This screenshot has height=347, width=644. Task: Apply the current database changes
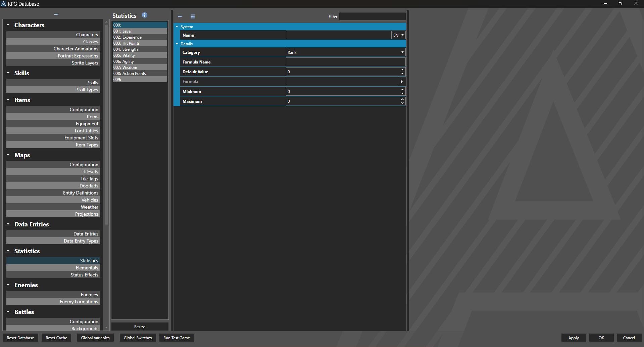coord(574,338)
